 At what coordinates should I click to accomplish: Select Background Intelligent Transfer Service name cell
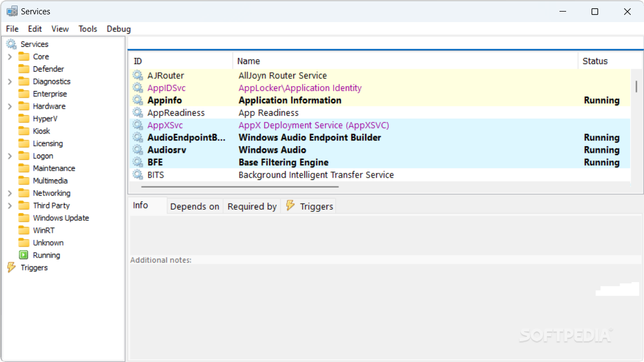[x=316, y=175]
